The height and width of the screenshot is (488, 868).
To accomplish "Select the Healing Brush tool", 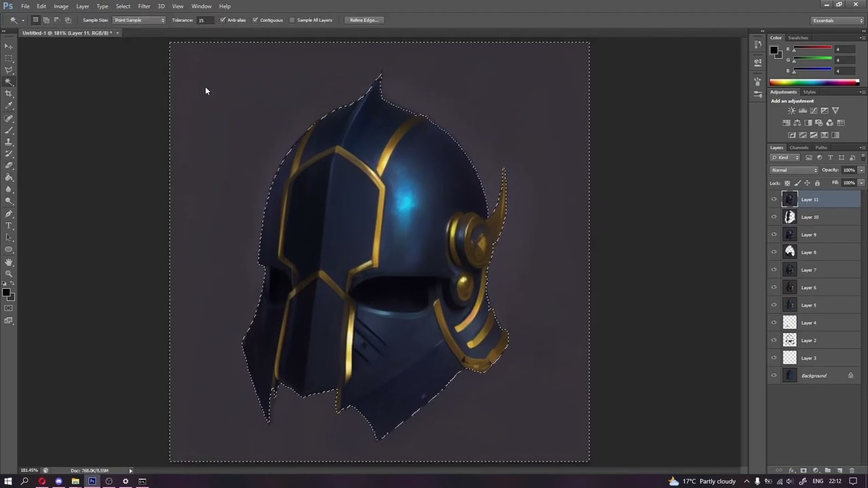I will coord(9,119).
